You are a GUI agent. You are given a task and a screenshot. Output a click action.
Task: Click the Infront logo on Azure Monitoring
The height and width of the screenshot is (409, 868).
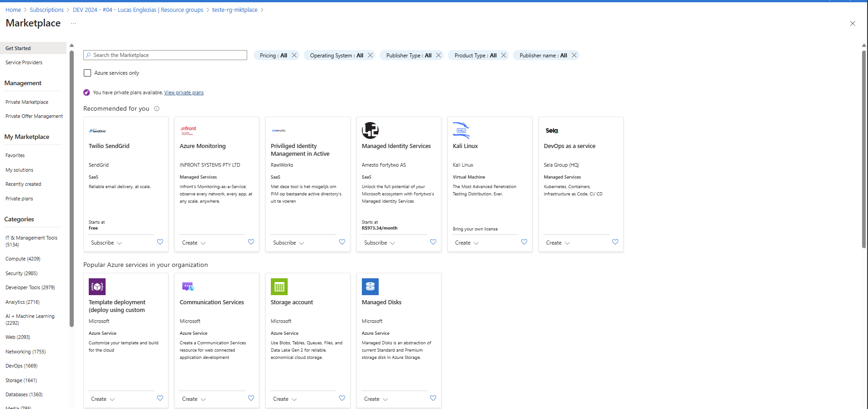pos(188,130)
